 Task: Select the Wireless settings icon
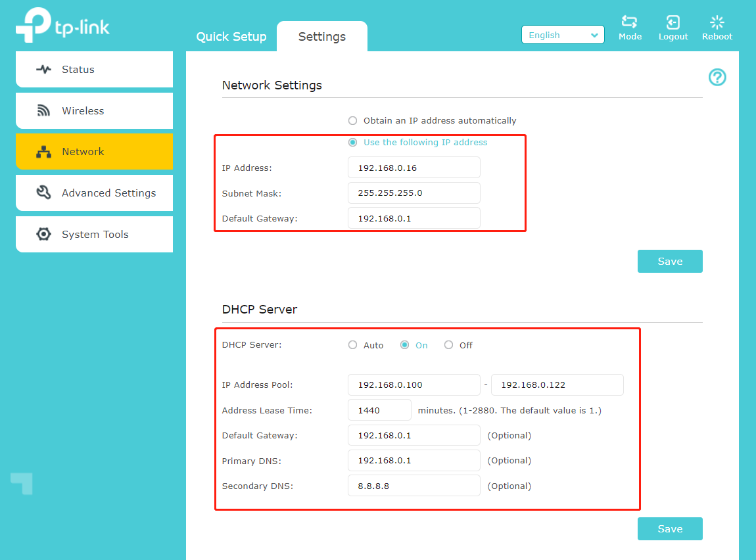pos(43,110)
